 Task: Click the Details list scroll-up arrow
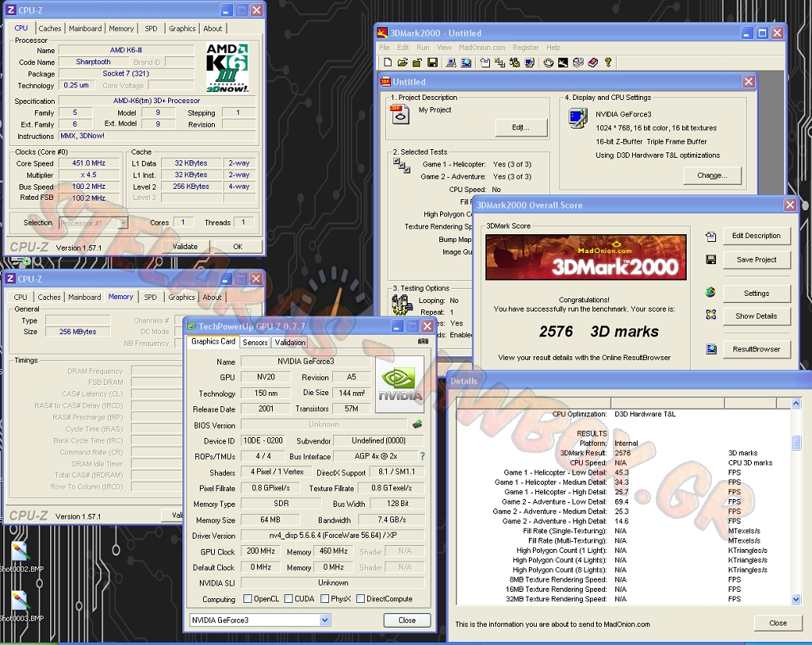(796, 403)
